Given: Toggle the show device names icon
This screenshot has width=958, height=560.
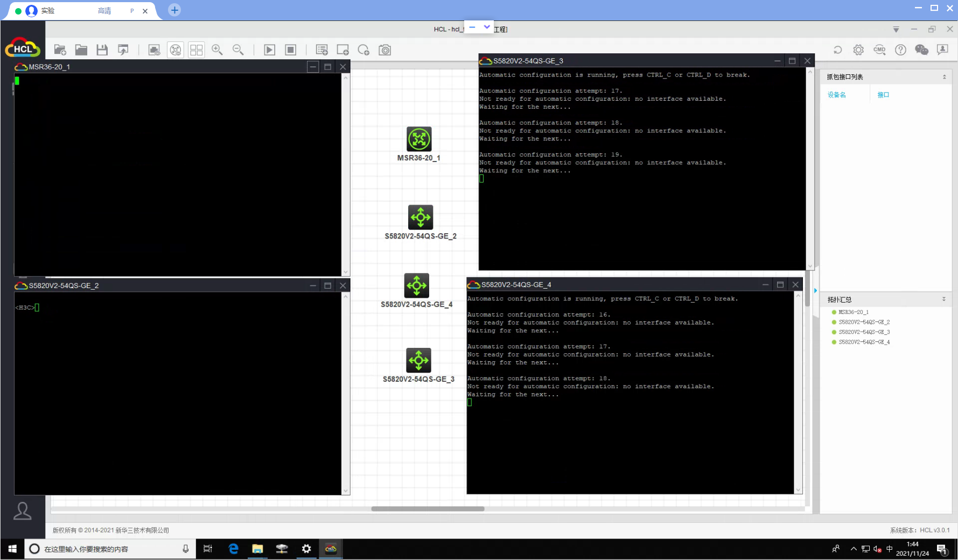Looking at the screenshot, I should tap(176, 50).
